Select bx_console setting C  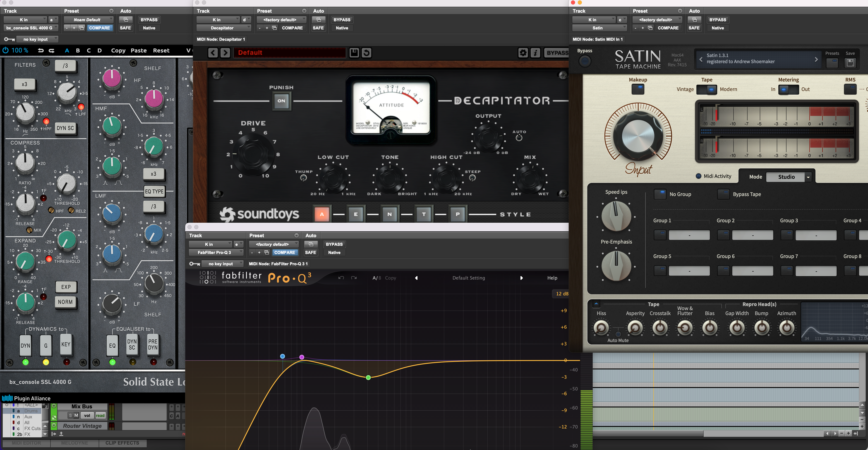(x=89, y=50)
